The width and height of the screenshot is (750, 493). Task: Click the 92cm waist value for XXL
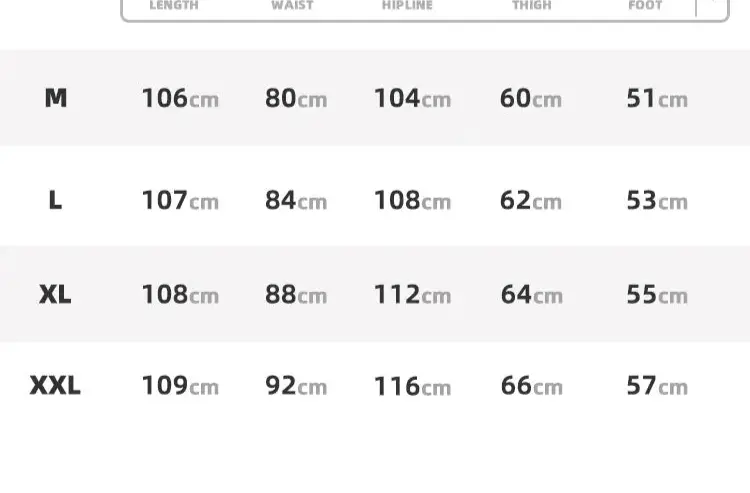pyautogui.click(x=296, y=386)
